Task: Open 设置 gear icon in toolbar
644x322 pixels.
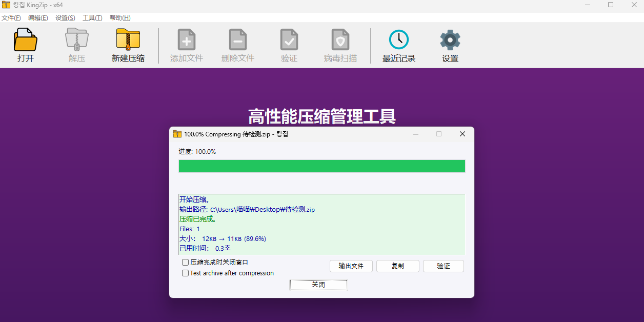Action: click(x=450, y=40)
